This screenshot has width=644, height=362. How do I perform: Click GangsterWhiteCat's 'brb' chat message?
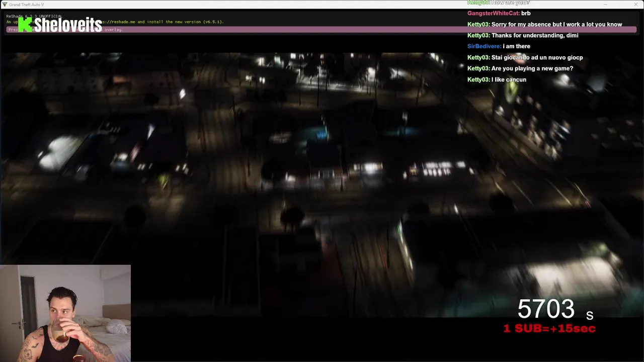pos(499,13)
